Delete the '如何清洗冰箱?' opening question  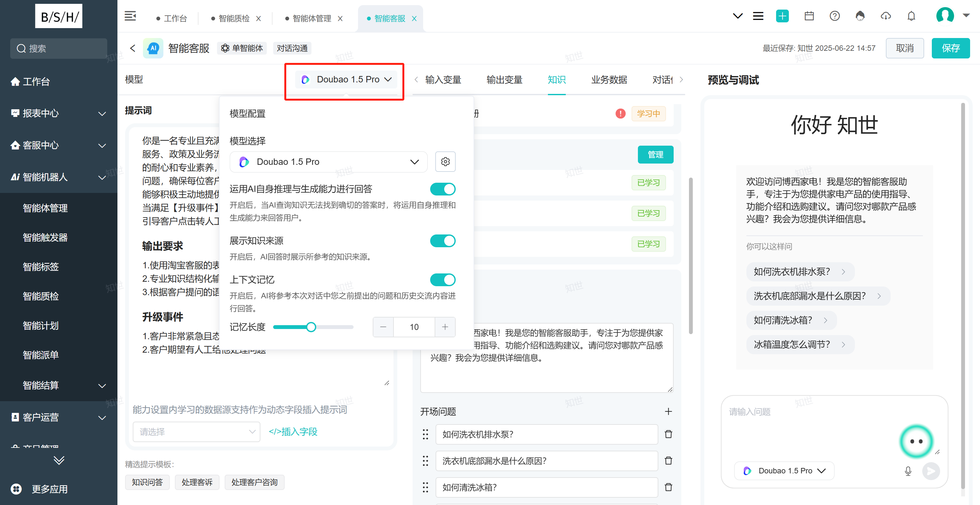point(668,487)
